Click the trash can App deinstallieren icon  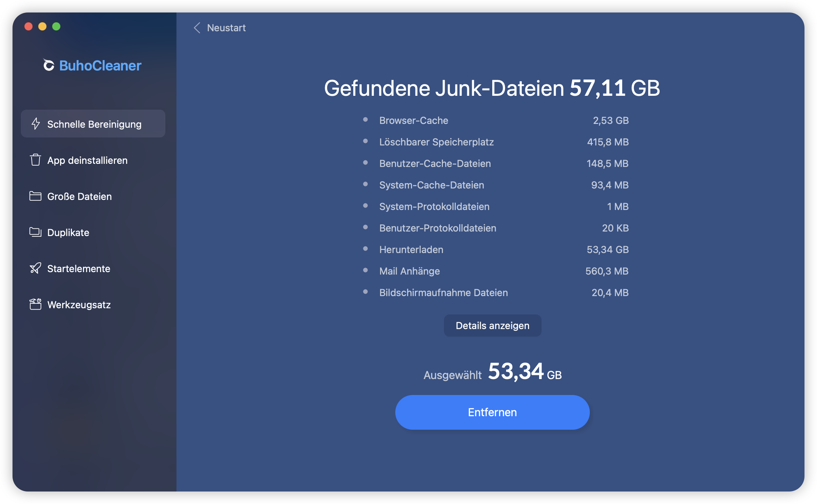(x=35, y=160)
